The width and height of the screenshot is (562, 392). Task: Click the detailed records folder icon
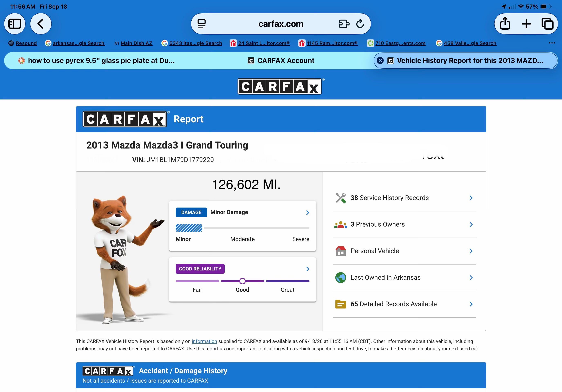(x=341, y=304)
